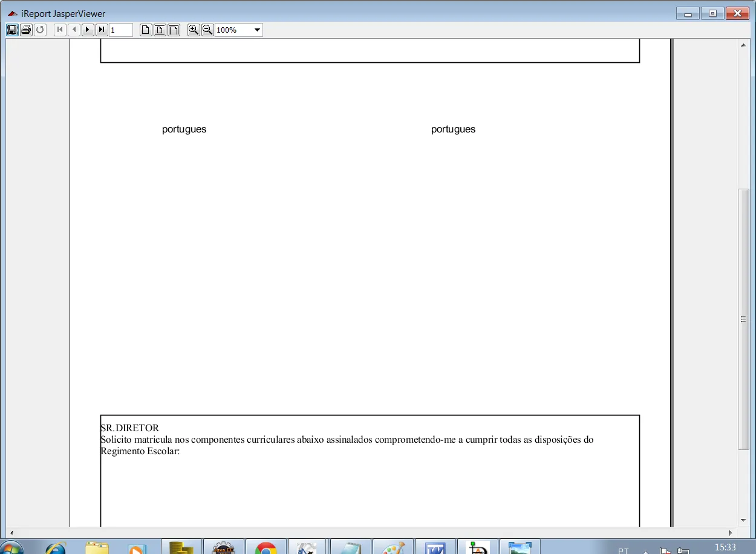Open the notepad taskbar icon
This screenshot has height=554, width=756.
pos(351,547)
